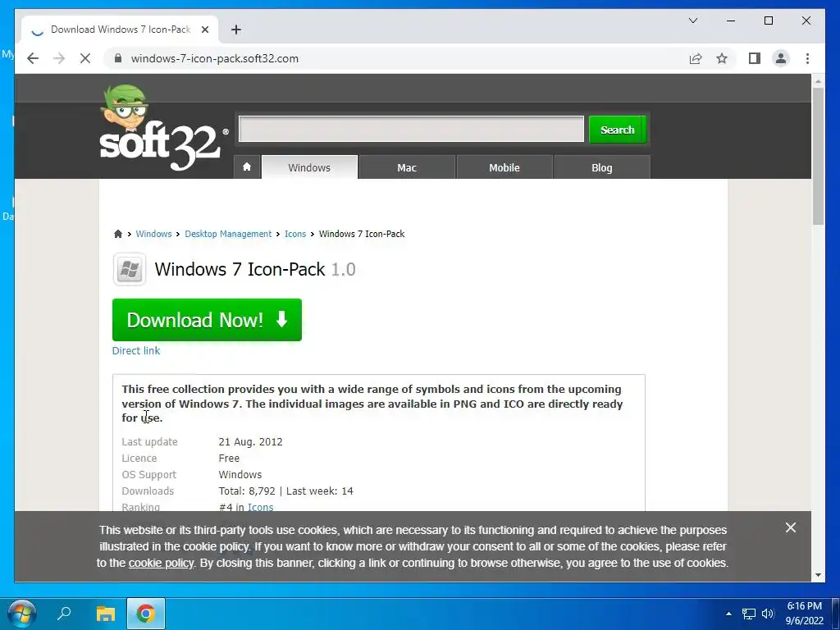The height and width of the screenshot is (630, 840).
Task: Click the Total: 8,792 downloads text
Action: point(247,491)
